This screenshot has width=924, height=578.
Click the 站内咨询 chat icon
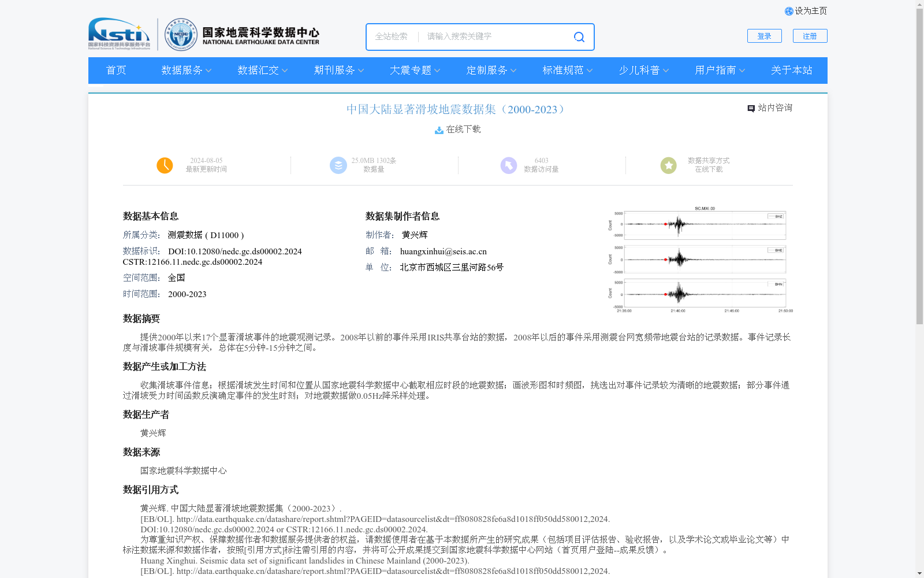pos(751,109)
